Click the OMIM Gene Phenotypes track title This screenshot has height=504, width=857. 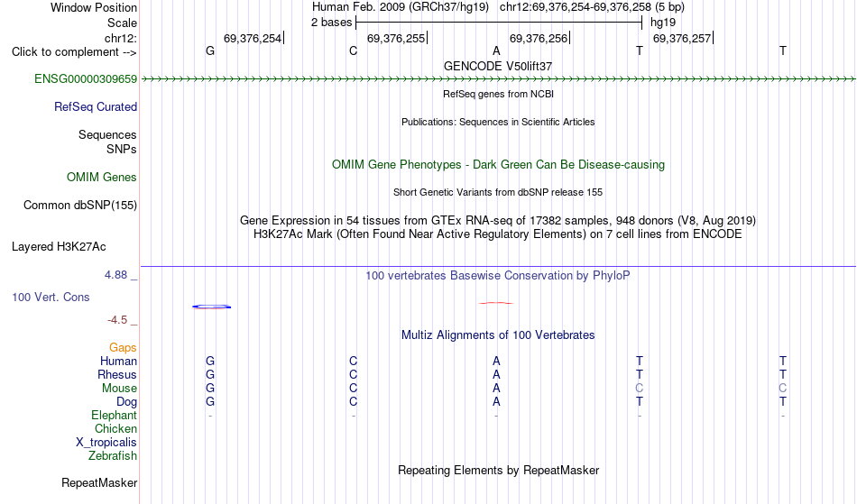[x=498, y=165]
